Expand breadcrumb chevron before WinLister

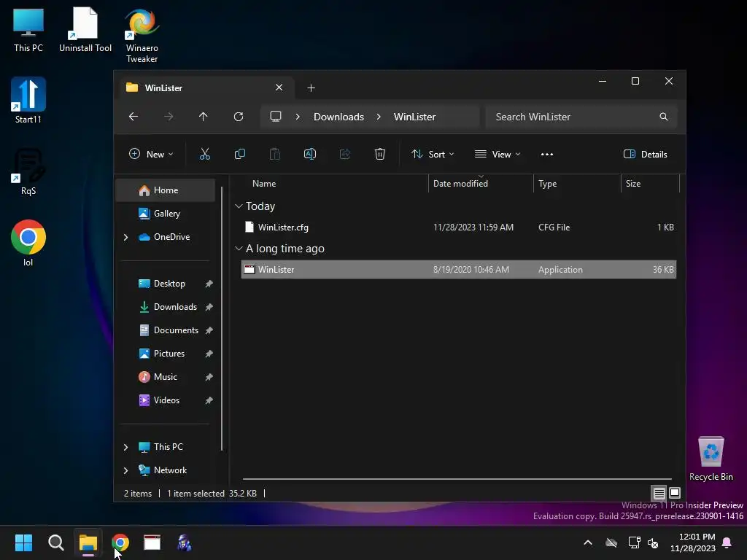coord(379,117)
